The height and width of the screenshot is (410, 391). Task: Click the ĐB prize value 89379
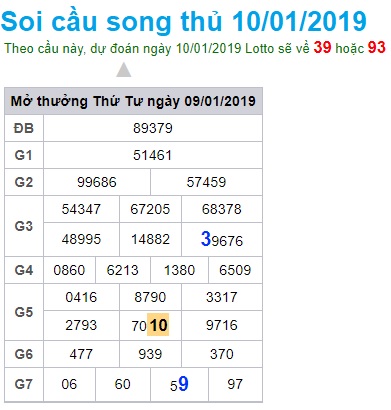pyautogui.click(x=153, y=128)
